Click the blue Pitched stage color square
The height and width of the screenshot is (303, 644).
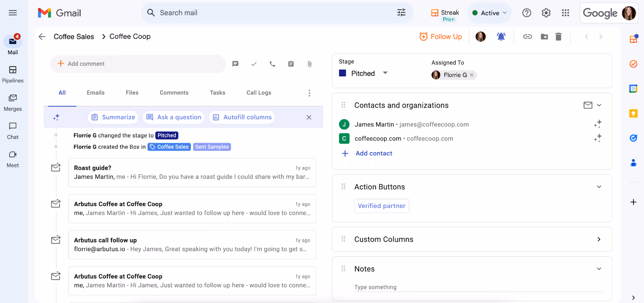click(343, 73)
